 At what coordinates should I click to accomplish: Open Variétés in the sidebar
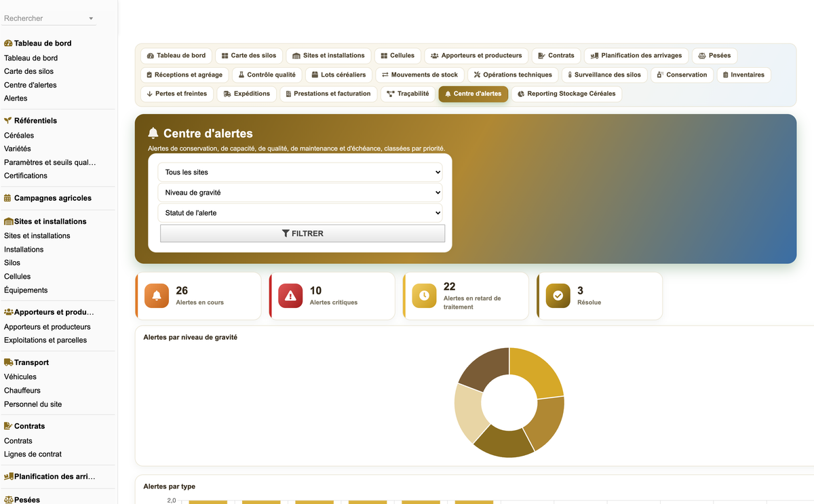tap(18, 149)
